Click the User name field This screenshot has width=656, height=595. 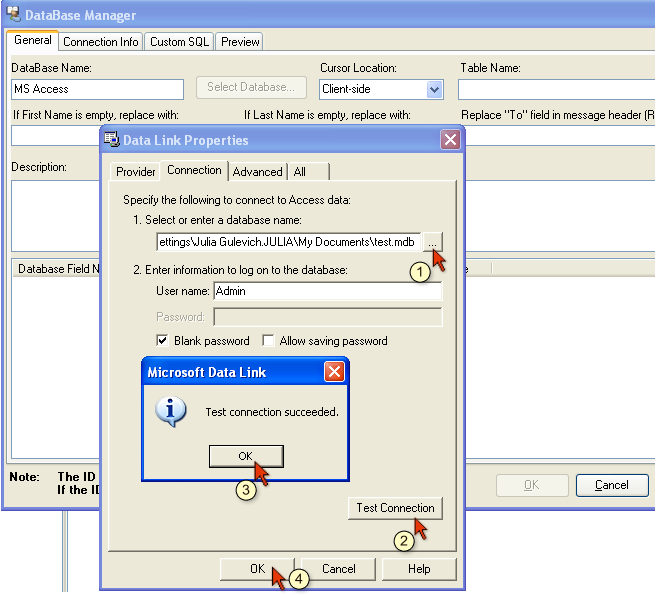click(328, 291)
